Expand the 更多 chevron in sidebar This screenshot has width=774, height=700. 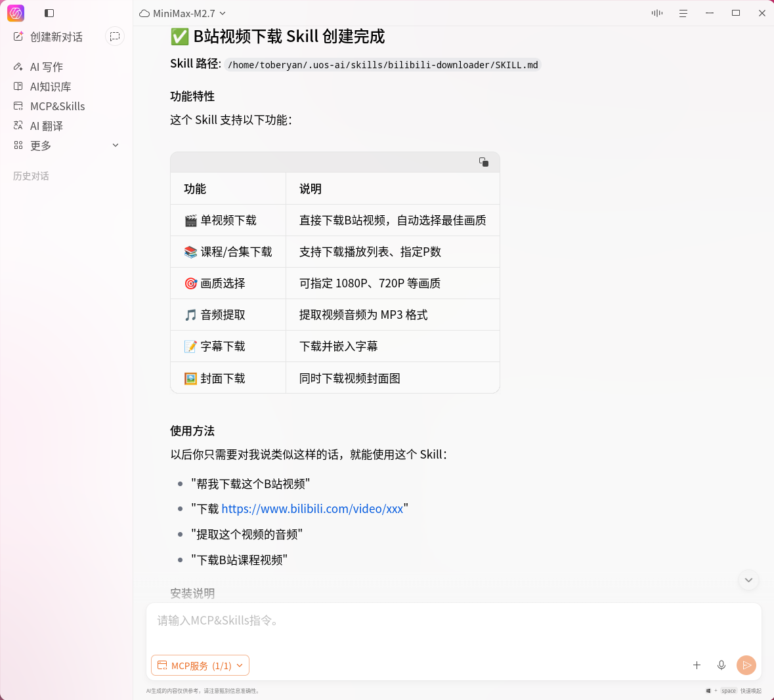(x=116, y=146)
